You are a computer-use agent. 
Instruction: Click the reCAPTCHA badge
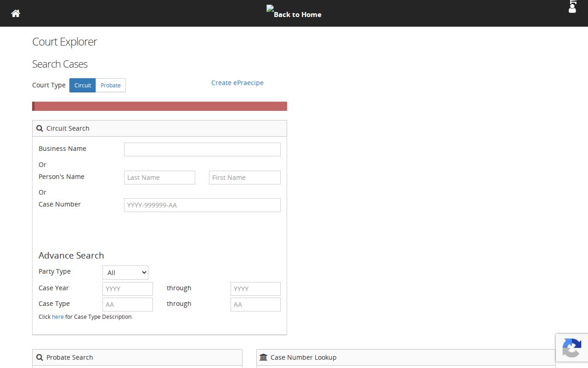point(572,347)
